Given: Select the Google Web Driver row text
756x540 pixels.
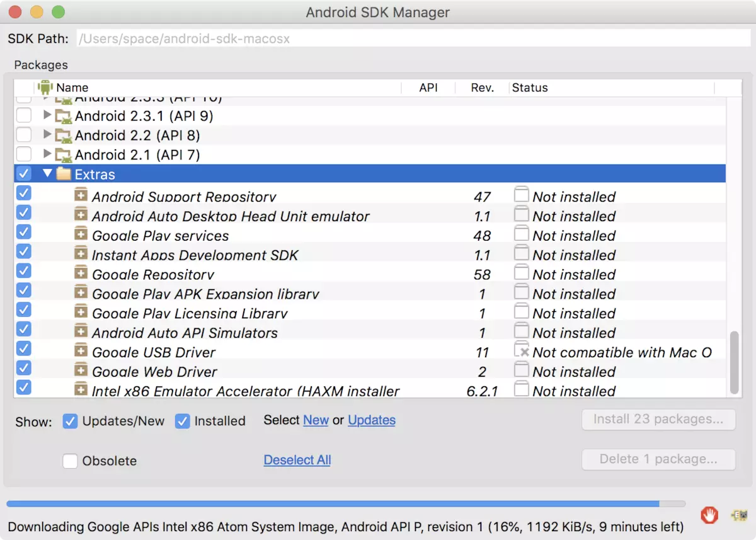Looking at the screenshot, I should pos(155,372).
